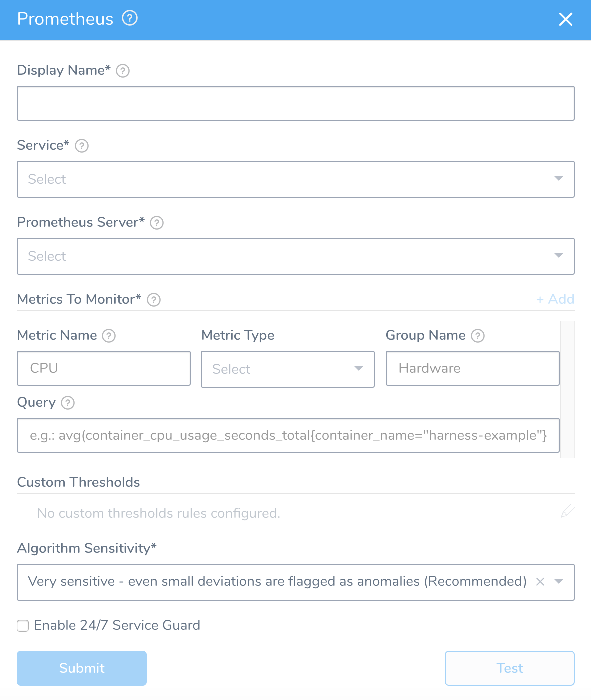
Task: Expand the Algorithm Sensitivity dropdown arrow
Action: click(559, 582)
